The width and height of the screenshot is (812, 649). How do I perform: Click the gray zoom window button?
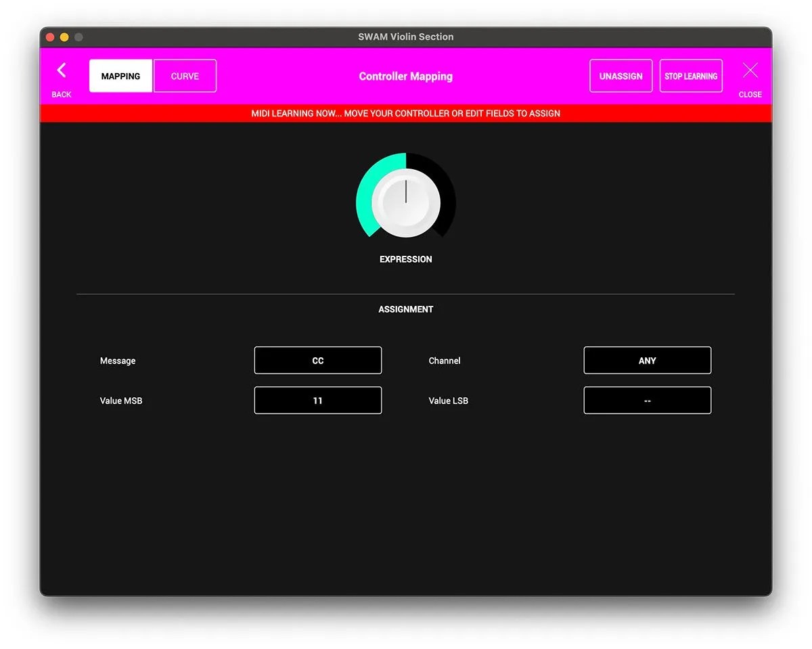tap(78, 37)
